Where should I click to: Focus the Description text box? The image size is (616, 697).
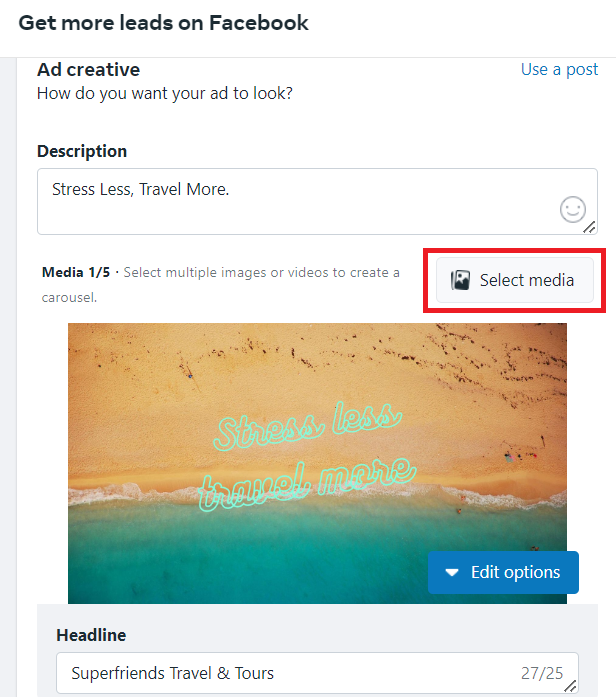coord(317,201)
